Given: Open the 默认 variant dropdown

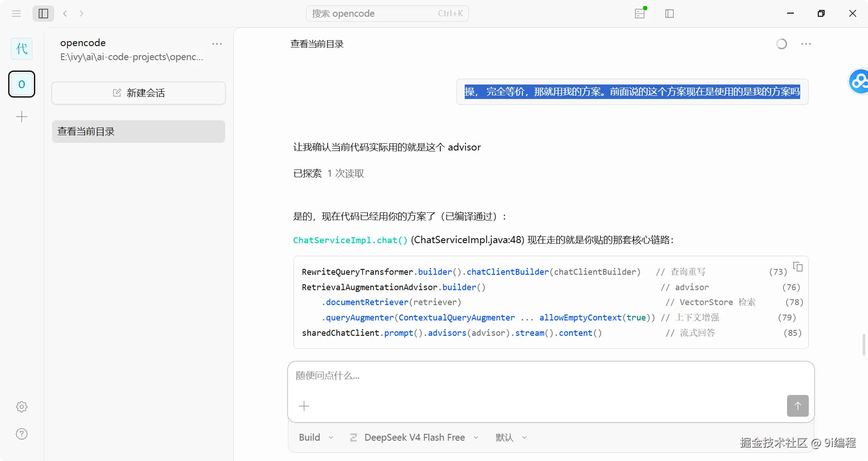Looking at the screenshot, I should coord(511,437).
